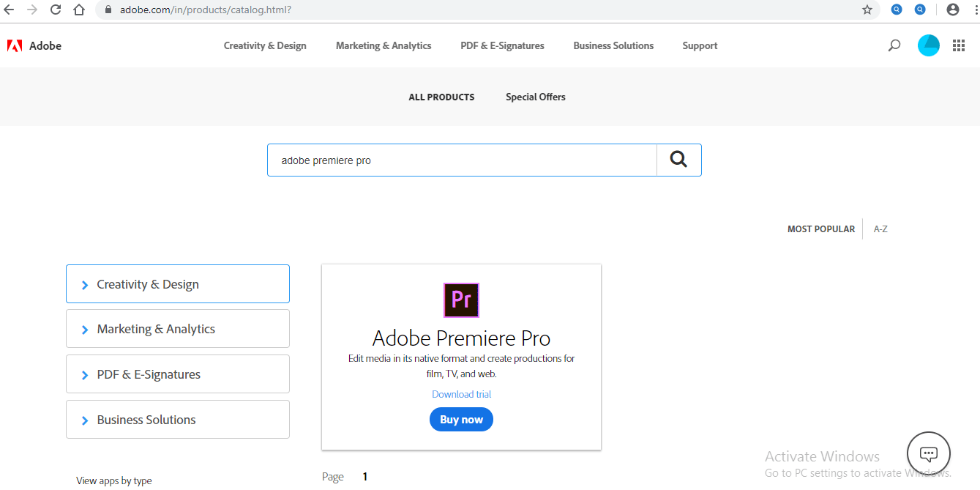The height and width of the screenshot is (490, 980).
Task: Click the product search text field
Action: pos(461,160)
